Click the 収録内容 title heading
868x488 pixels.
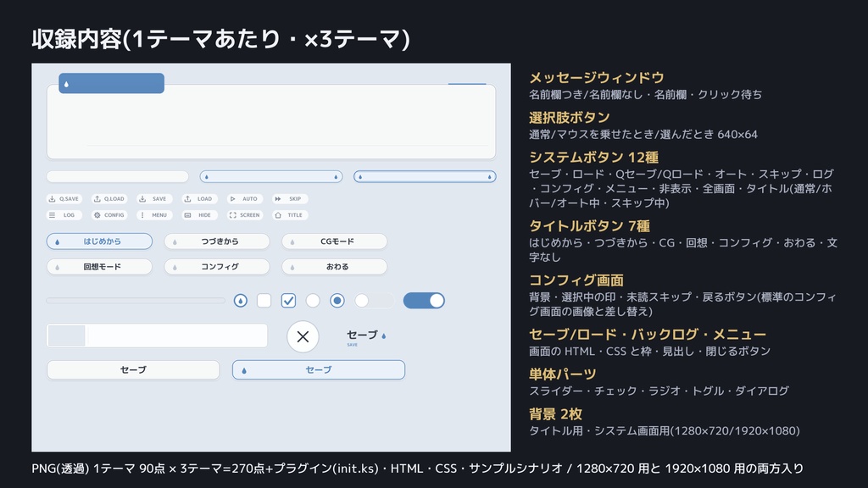click(221, 39)
